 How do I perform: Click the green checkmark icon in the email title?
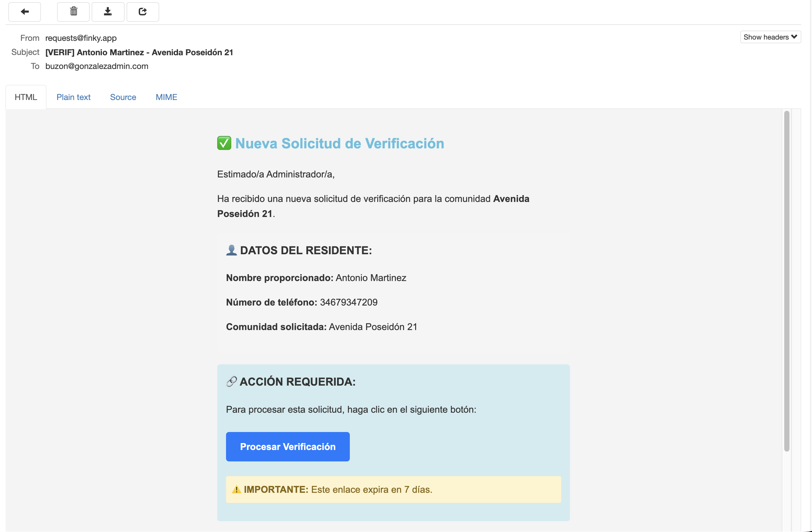tap(224, 143)
